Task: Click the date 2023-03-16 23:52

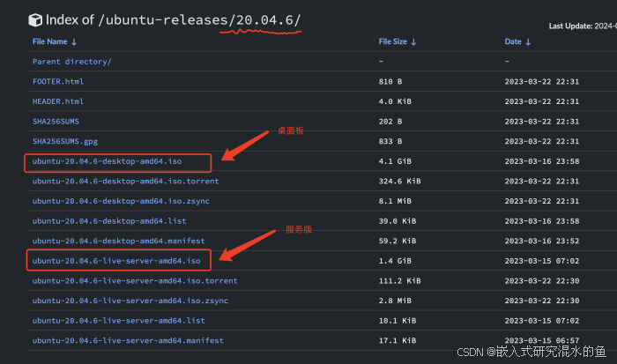Action: pos(542,241)
